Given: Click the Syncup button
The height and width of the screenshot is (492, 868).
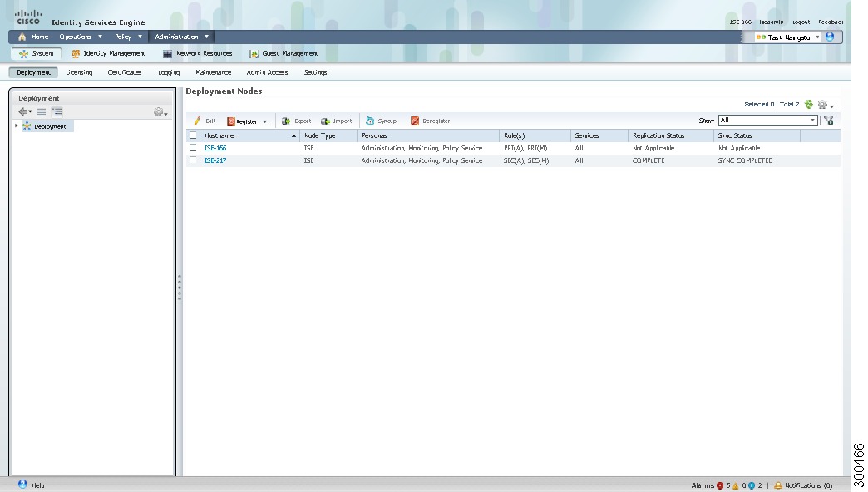Looking at the screenshot, I should click(381, 121).
